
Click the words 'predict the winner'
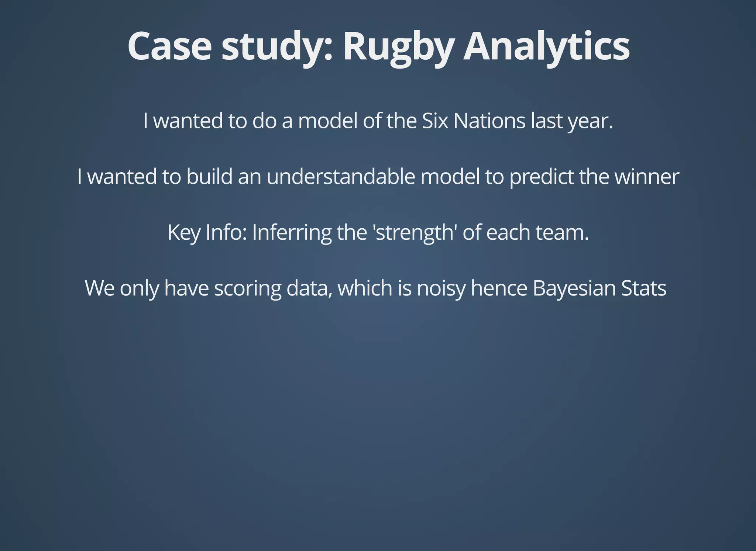click(x=594, y=177)
